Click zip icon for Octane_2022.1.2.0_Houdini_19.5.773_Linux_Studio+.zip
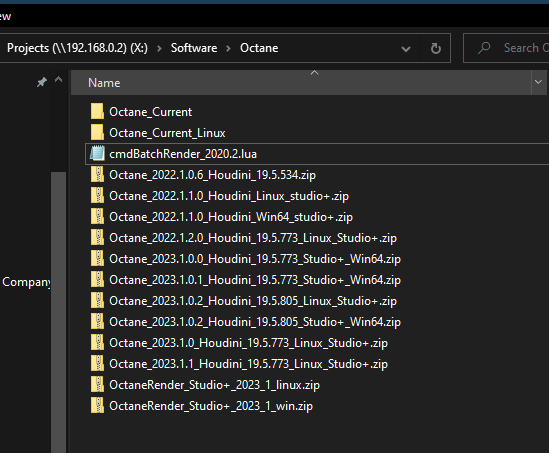The image size is (549, 453). [x=97, y=238]
